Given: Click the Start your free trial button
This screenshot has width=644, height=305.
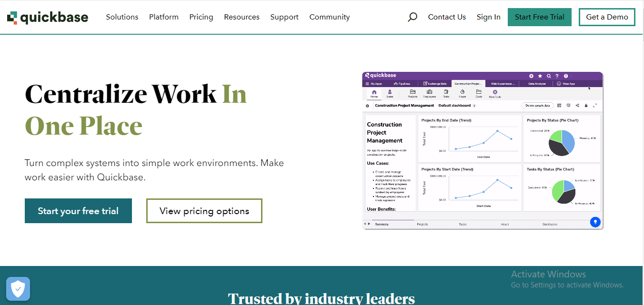Looking at the screenshot, I should point(78,211).
